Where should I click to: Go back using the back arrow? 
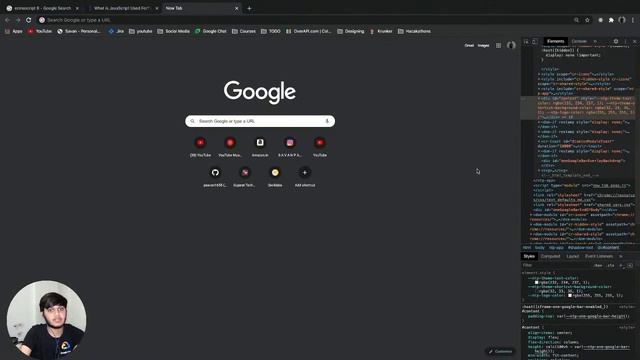tap(7, 20)
